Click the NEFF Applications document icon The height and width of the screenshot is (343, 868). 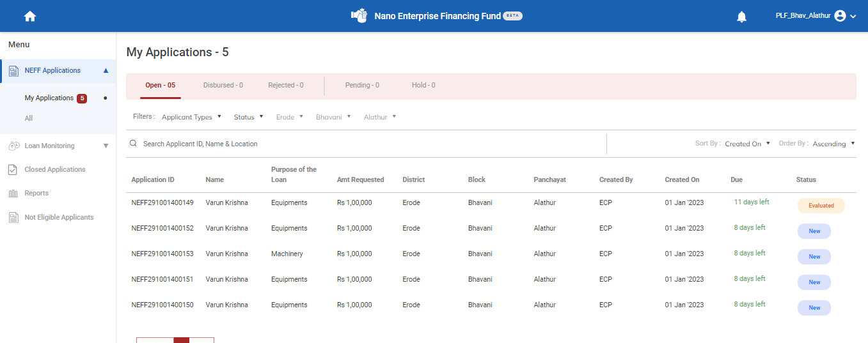[x=13, y=71]
